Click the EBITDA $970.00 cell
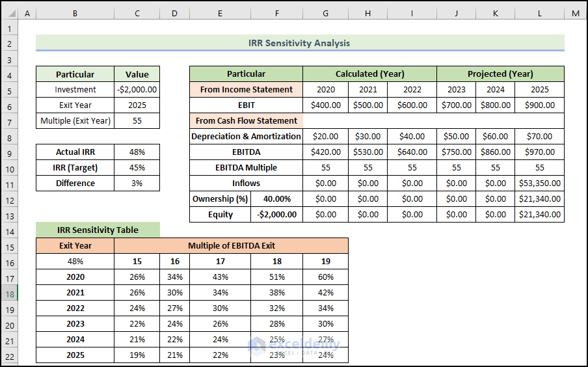588x367 pixels. coord(539,152)
